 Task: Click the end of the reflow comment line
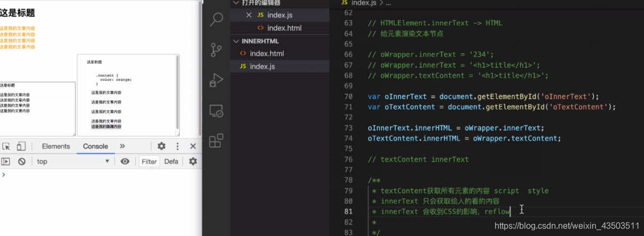[x=511, y=211]
